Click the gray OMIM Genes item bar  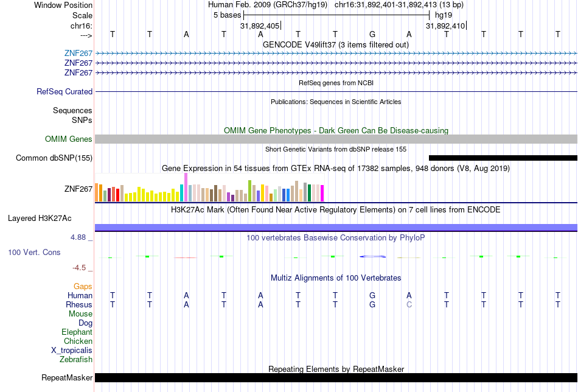click(336, 139)
